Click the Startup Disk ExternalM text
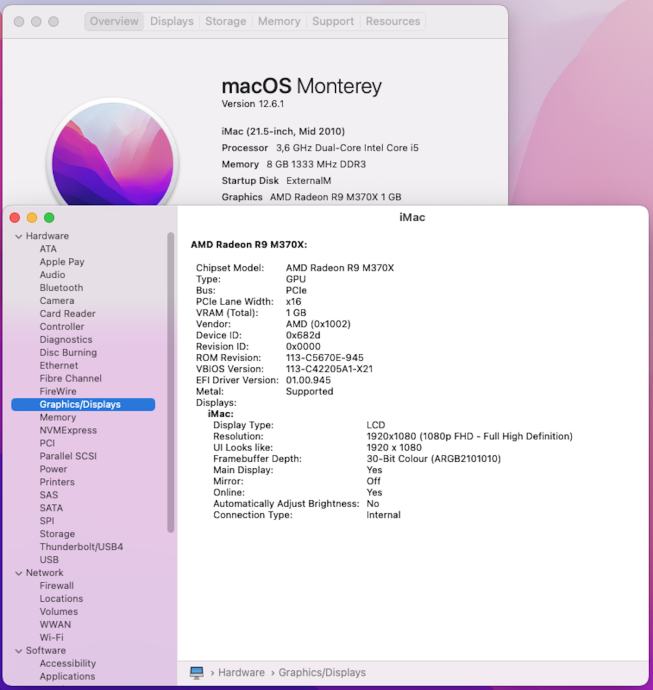Image resolution: width=653 pixels, height=690 pixels. point(276,180)
